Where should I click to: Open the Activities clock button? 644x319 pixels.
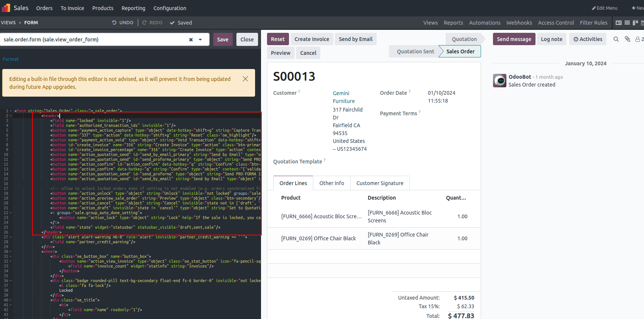588,39
